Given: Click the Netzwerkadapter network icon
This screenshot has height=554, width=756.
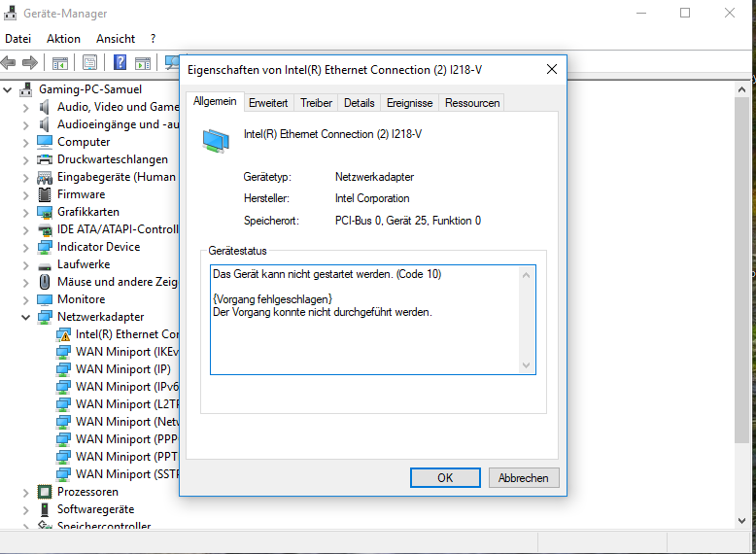Looking at the screenshot, I should coord(45,317).
